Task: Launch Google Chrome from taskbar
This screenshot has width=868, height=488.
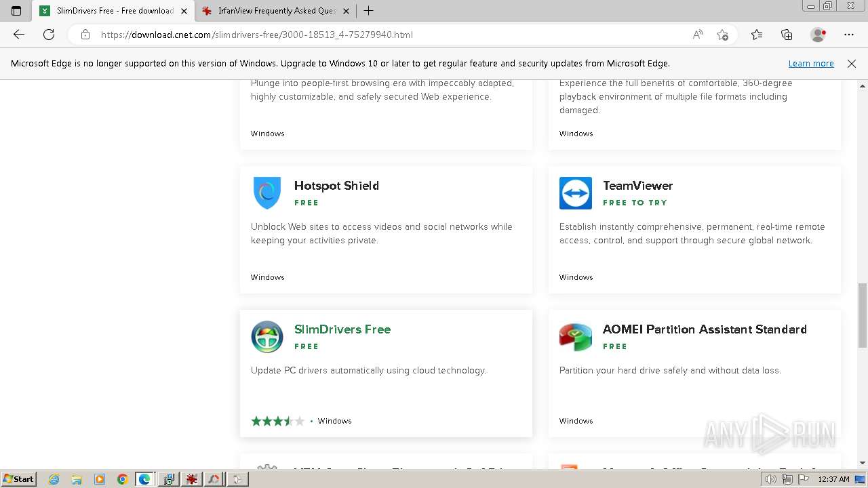Action: click(x=122, y=479)
